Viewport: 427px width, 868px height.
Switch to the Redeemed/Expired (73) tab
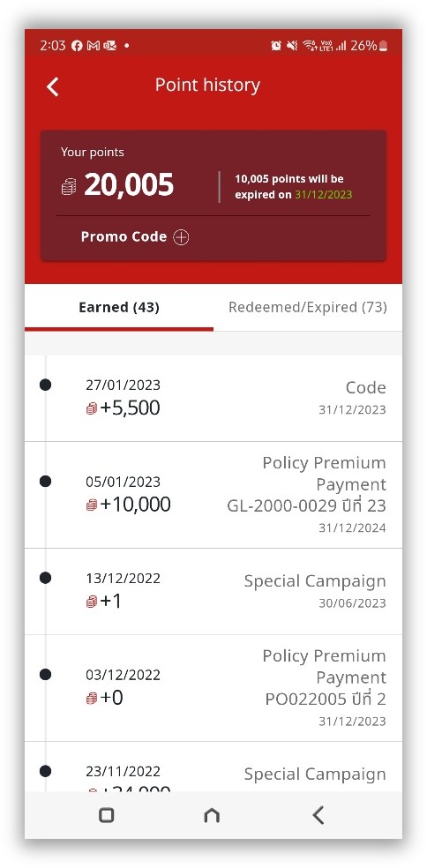[x=308, y=307]
